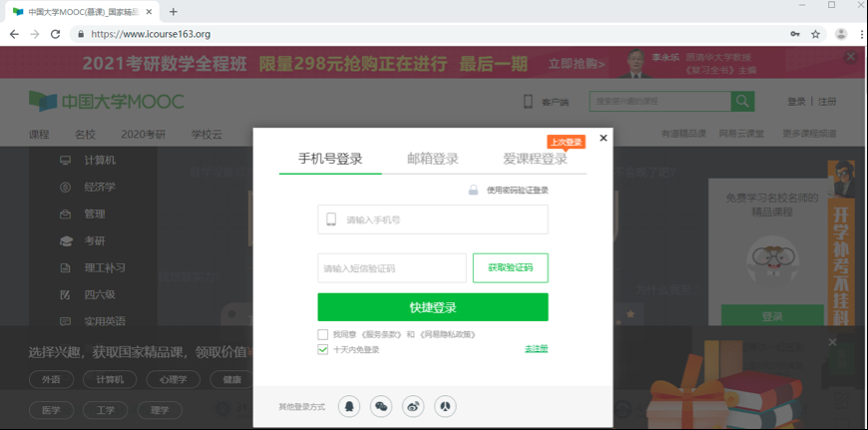Click the 获取验证码 button
Screen dimensions: 868x430
(510, 267)
